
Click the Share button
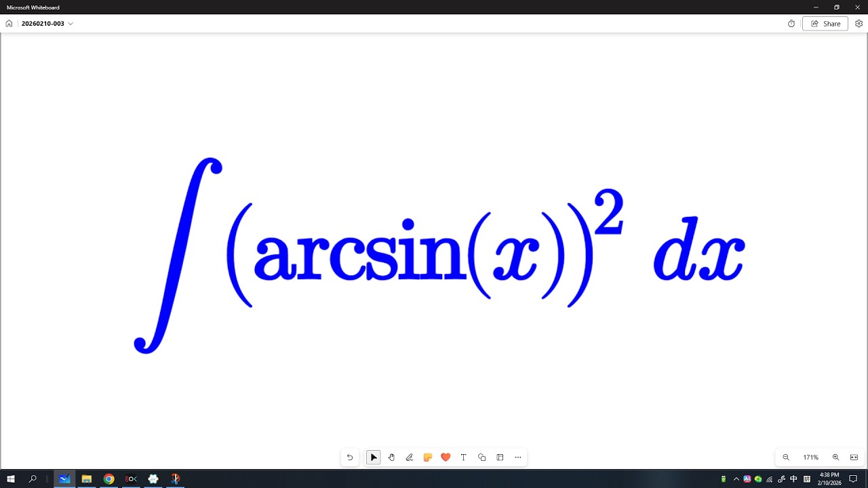(x=825, y=24)
